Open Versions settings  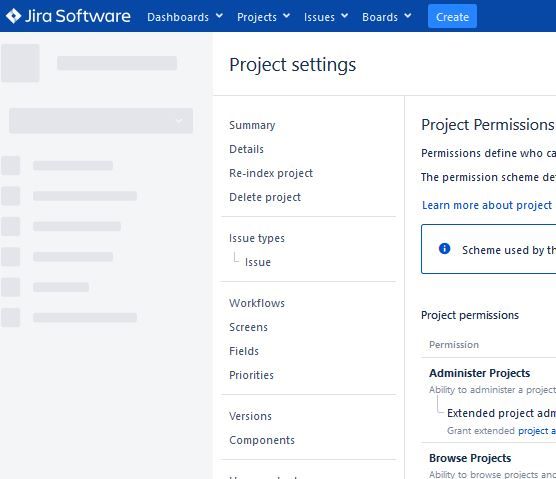click(x=250, y=416)
